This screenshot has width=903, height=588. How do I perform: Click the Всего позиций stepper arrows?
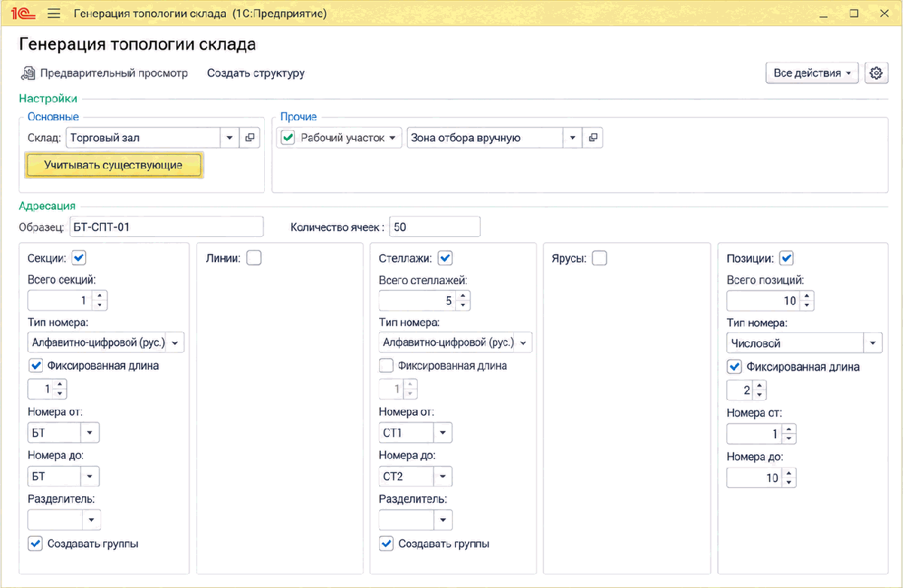pos(807,301)
